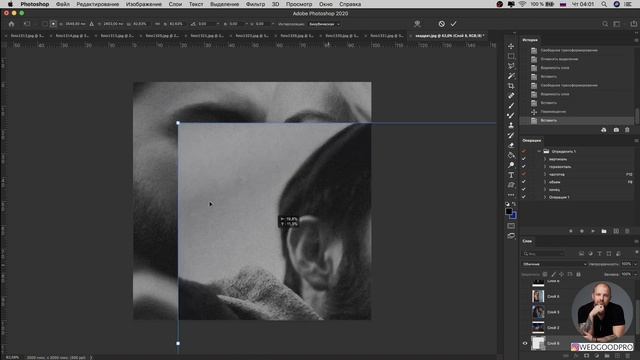640x360 pixels.
Task: Toggle the first action set's checkmark
Action: point(524,151)
